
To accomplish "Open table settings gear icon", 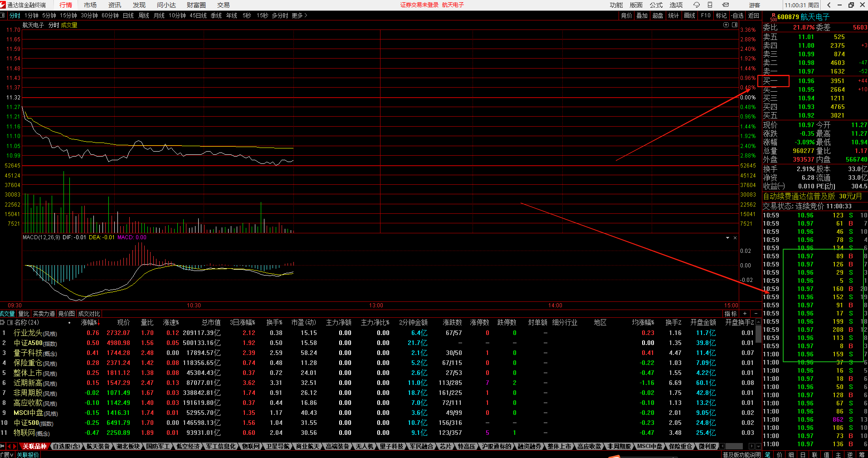I will click(x=3, y=322).
